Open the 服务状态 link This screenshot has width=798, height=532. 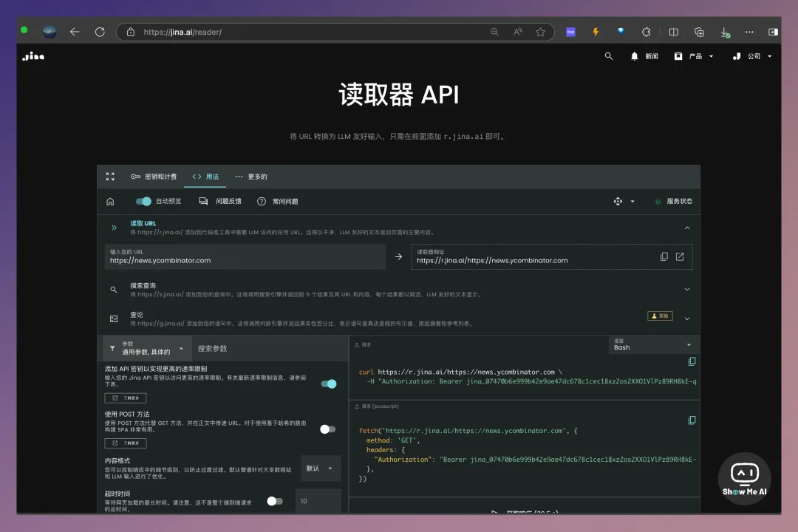click(x=673, y=202)
